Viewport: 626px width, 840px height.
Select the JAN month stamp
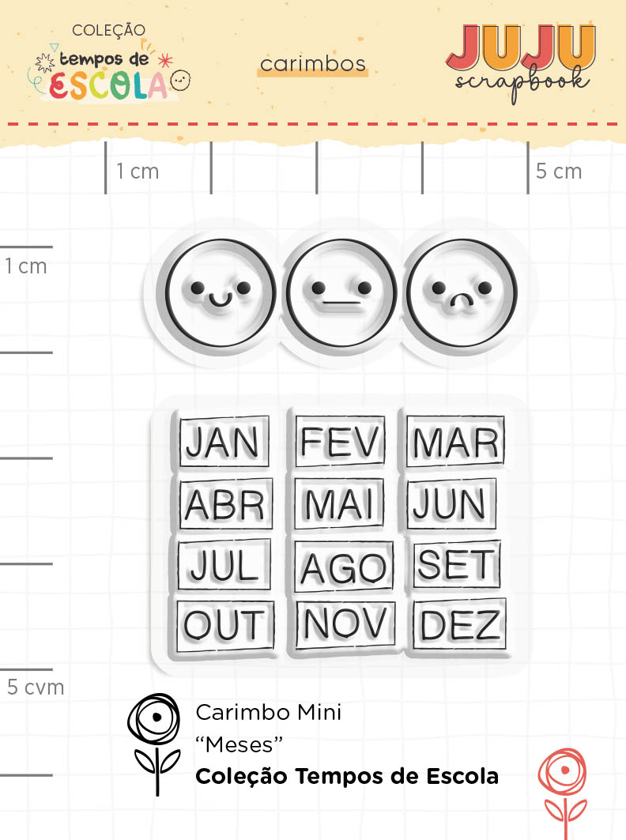coord(223,442)
